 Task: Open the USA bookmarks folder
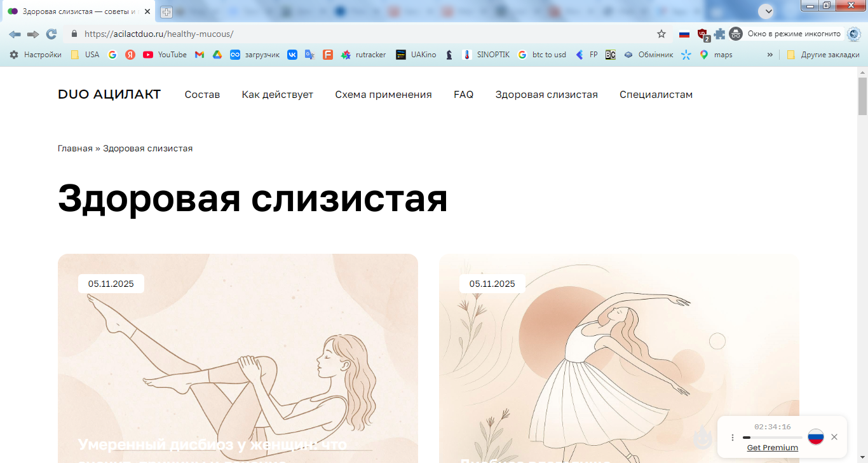pyautogui.click(x=85, y=55)
